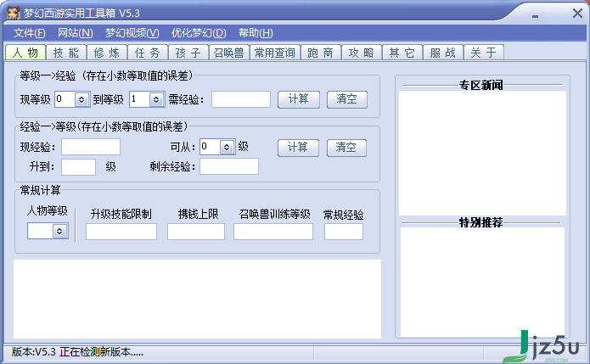Click the 特别推荐 recommendation panel
590x364 pixels.
[482, 282]
